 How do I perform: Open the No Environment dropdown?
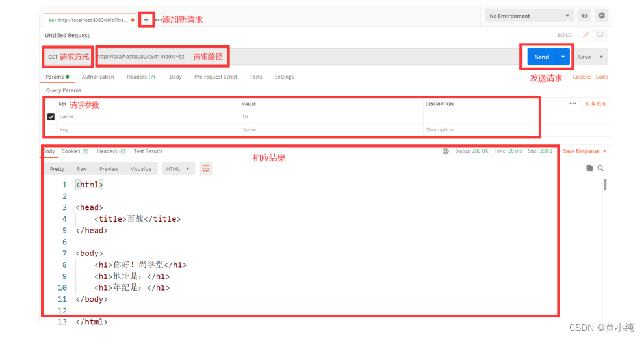530,16
